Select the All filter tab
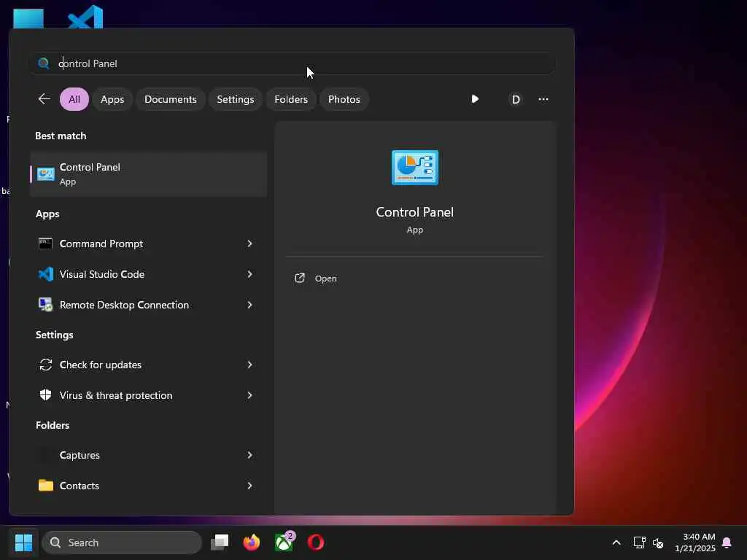This screenshot has height=560, width=747. tap(74, 99)
